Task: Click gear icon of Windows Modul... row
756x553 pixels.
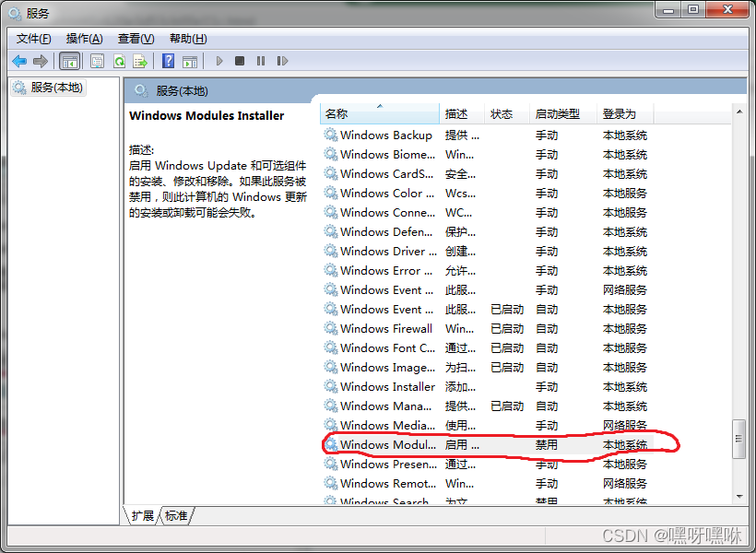Action: (x=331, y=444)
